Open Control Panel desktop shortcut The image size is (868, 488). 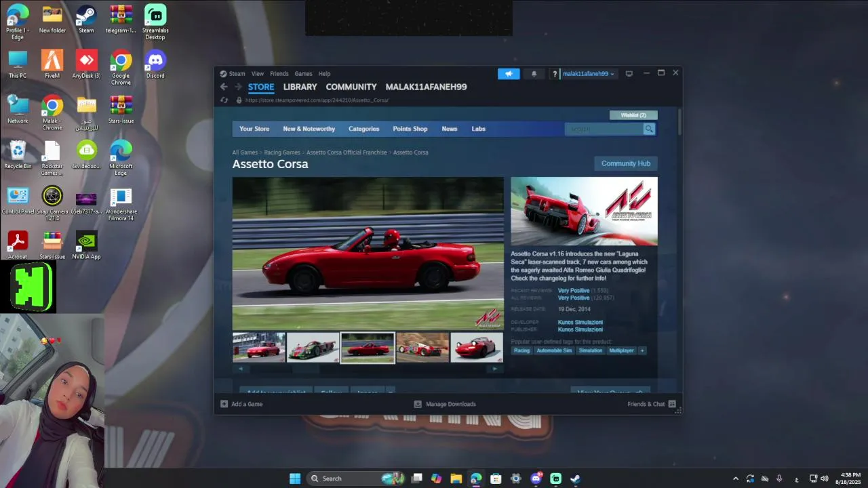pos(18,200)
